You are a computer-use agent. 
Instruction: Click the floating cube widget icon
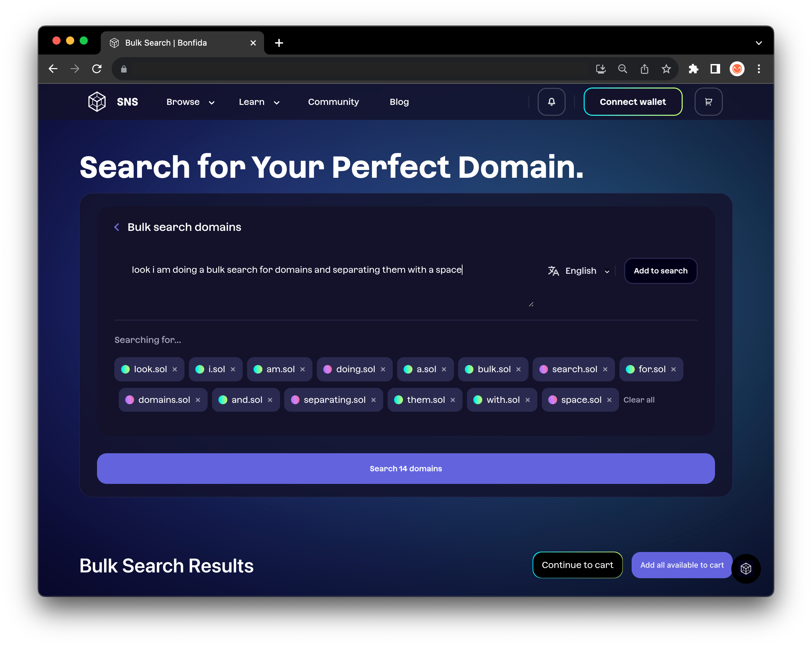[x=746, y=569]
